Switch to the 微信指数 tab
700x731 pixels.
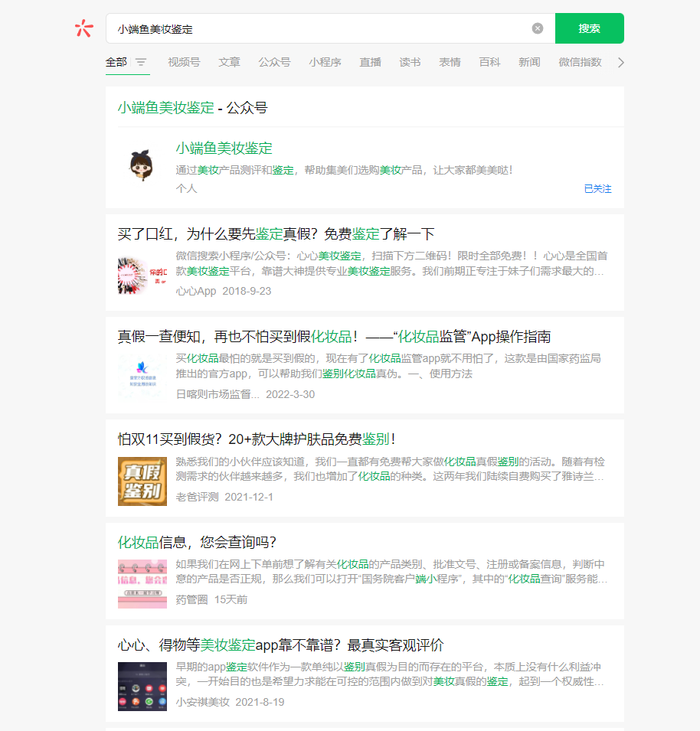click(581, 62)
